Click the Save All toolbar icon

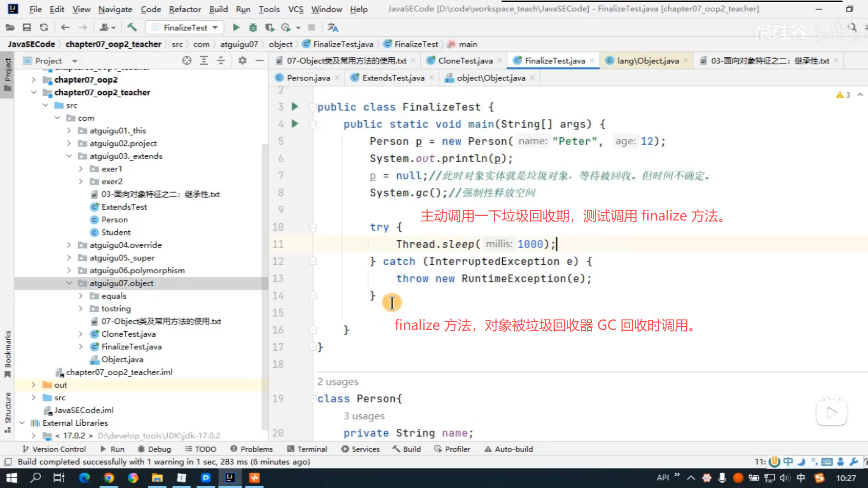click(27, 28)
